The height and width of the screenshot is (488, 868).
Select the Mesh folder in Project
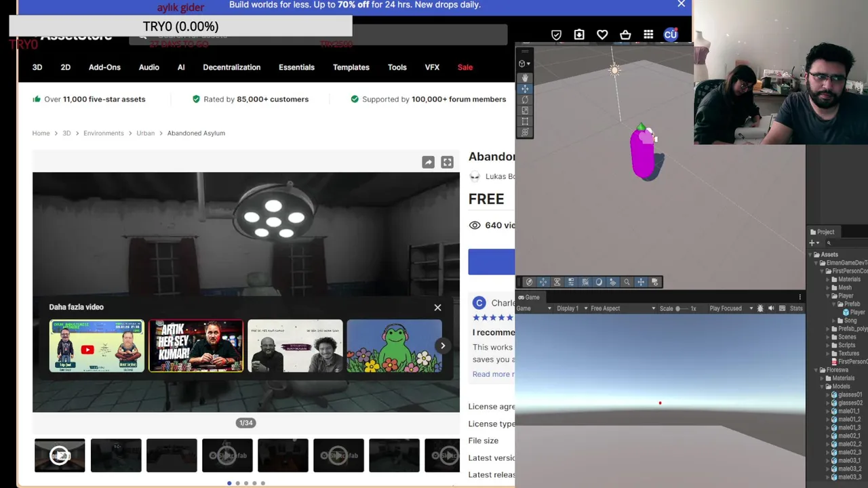(x=845, y=287)
